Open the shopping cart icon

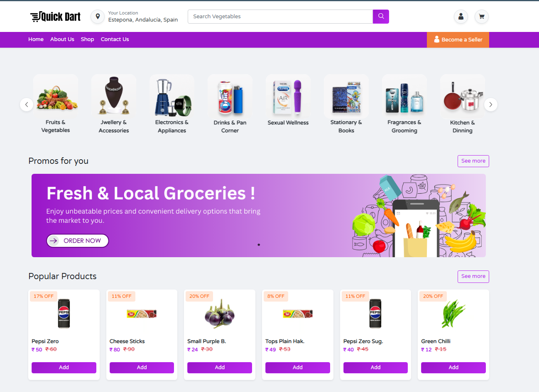(x=482, y=17)
